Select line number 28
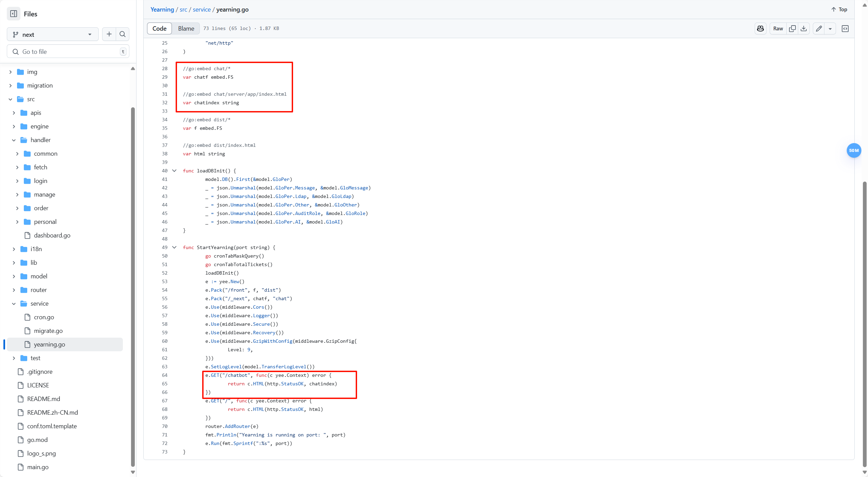This screenshot has height=477, width=868. [165, 68]
